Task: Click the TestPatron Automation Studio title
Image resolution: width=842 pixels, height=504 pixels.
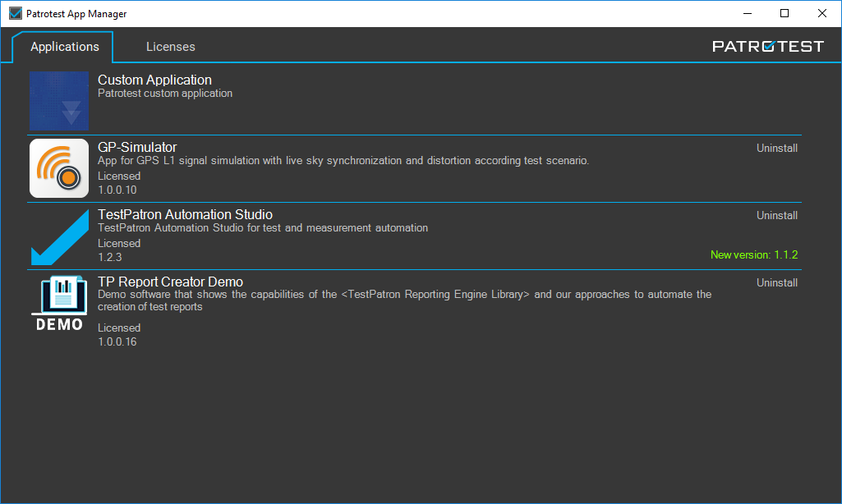Action: tap(185, 215)
